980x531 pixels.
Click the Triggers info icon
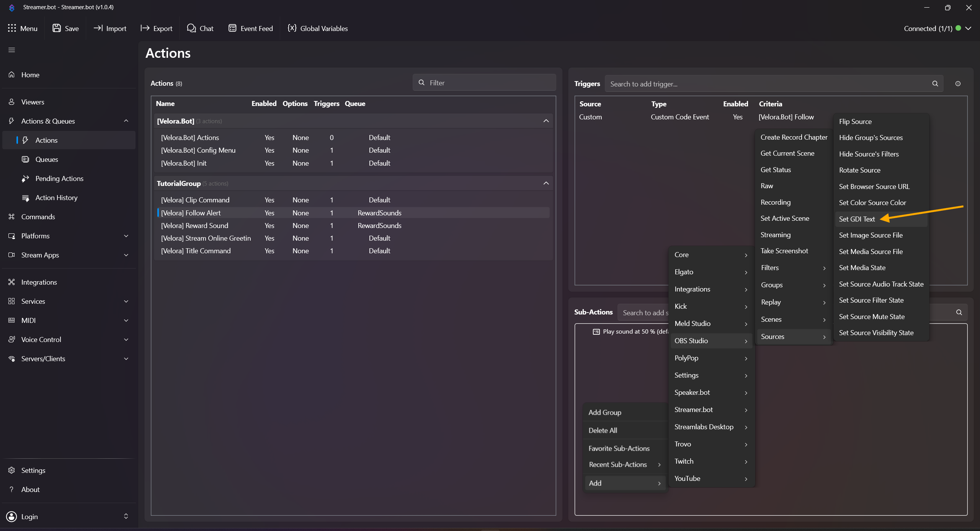tap(958, 84)
